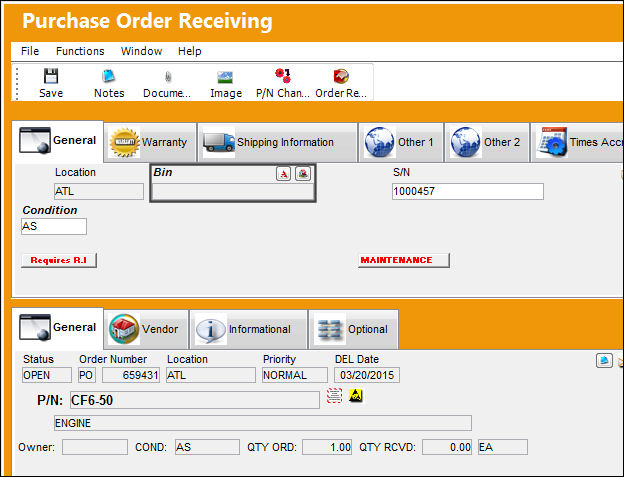Click the DEL Date field 03/20/2015

click(x=367, y=375)
